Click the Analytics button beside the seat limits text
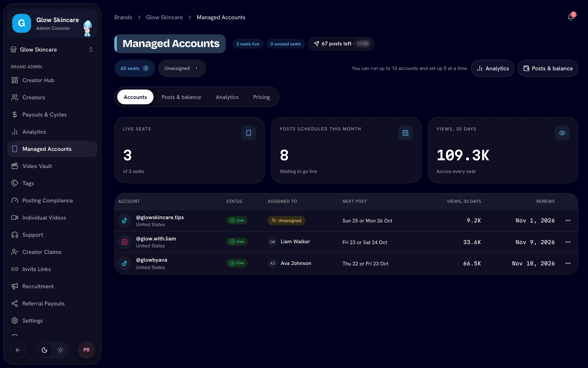The height and width of the screenshot is (368, 588). (x=493, y=68)
